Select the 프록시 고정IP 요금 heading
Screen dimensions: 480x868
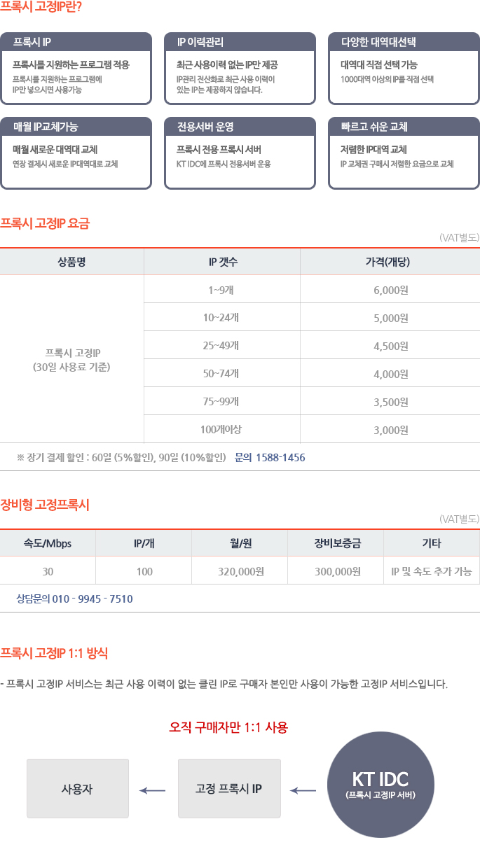45,224
